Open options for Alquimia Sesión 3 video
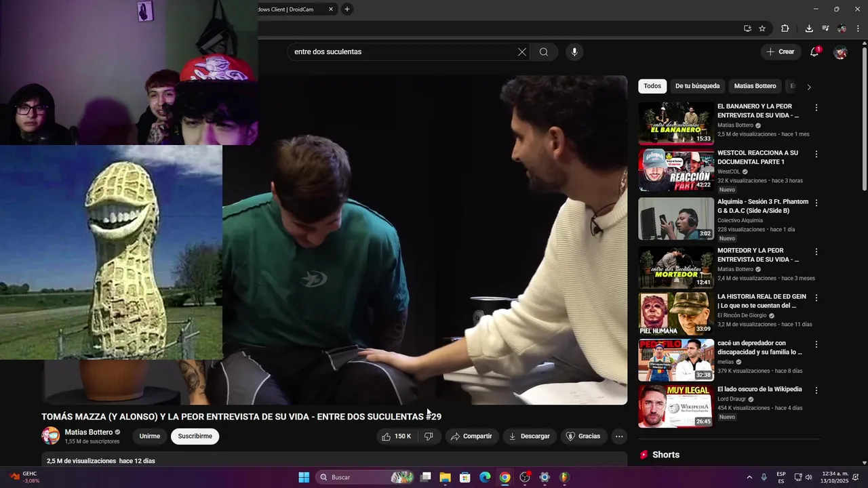 [816, 203]
